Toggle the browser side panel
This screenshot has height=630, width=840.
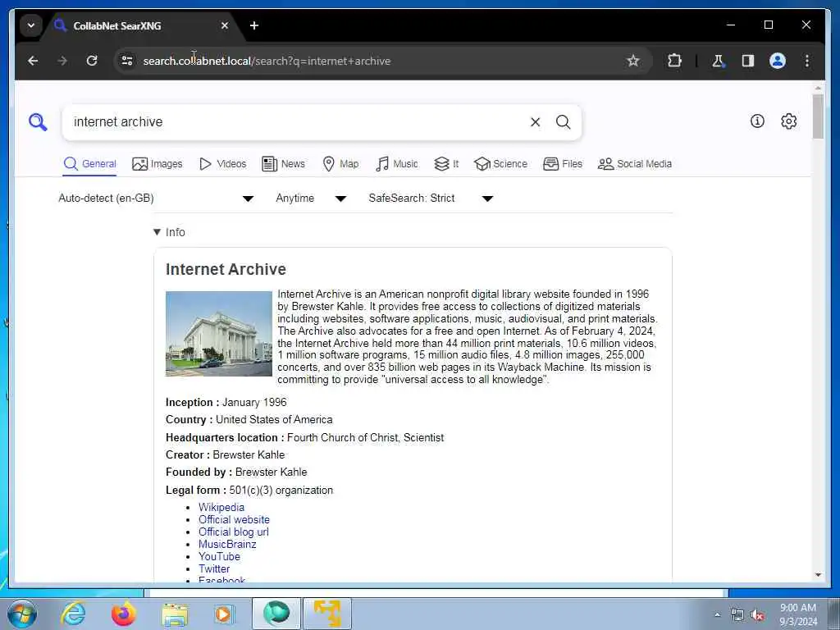[748, 61]
